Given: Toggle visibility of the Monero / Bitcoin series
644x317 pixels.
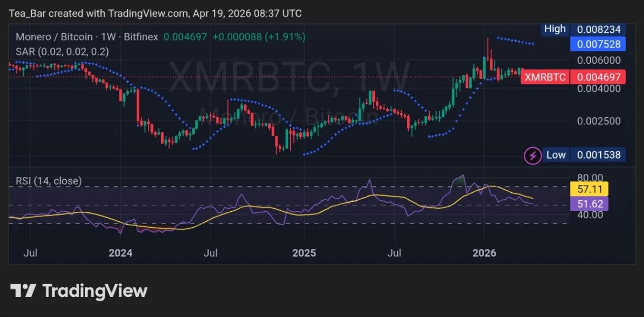Looking at the screenshot, I should point(53,37).
